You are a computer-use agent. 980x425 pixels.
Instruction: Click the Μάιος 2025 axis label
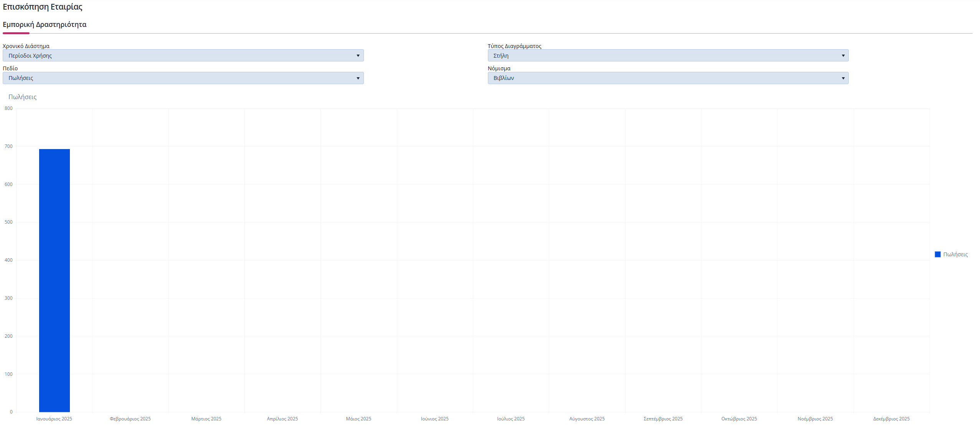pyautogui.click(x=359, y=419)
